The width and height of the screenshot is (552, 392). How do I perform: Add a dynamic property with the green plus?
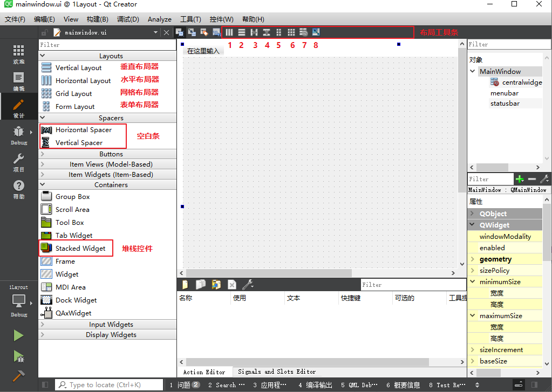[x=520, y=178]
